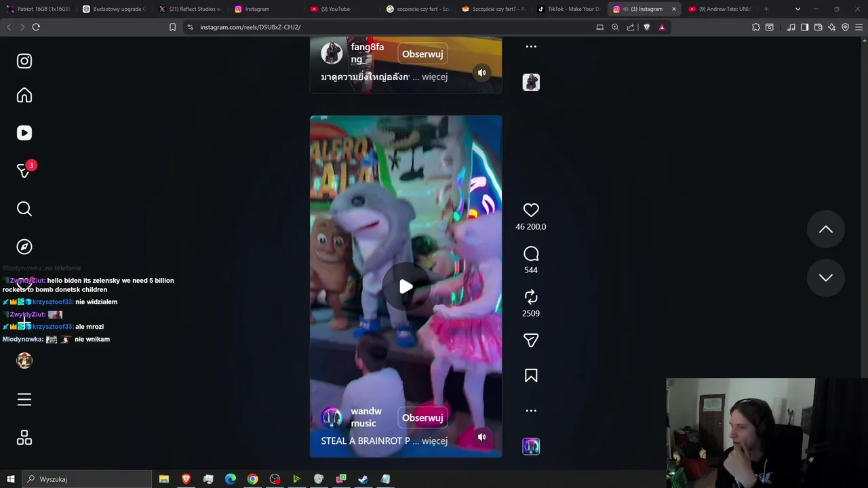
Task: Open the Explore compass in the sidebar
Action: (x=24, y=247)
